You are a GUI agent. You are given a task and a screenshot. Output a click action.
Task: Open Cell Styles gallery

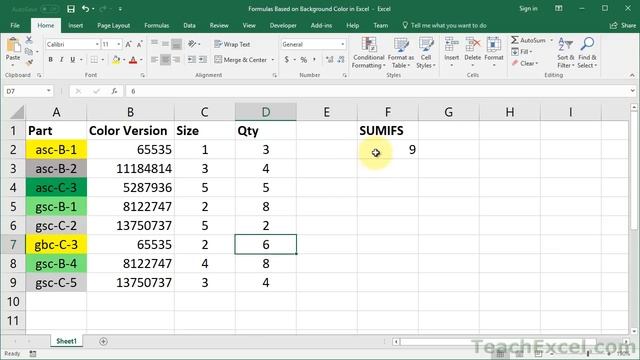426,53
